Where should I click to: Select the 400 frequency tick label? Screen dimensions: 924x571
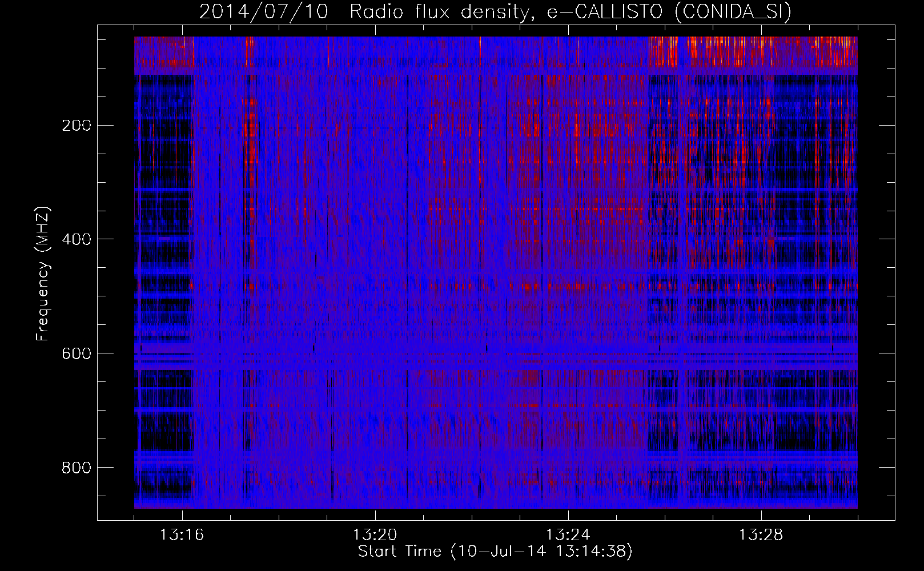click(x=76, y=239)
